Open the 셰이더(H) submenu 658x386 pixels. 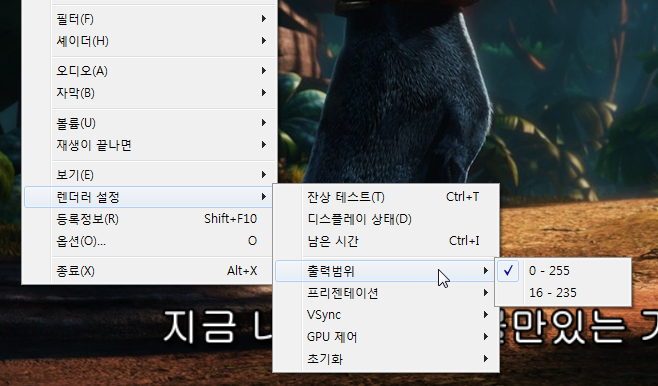[x=148, y=41]
